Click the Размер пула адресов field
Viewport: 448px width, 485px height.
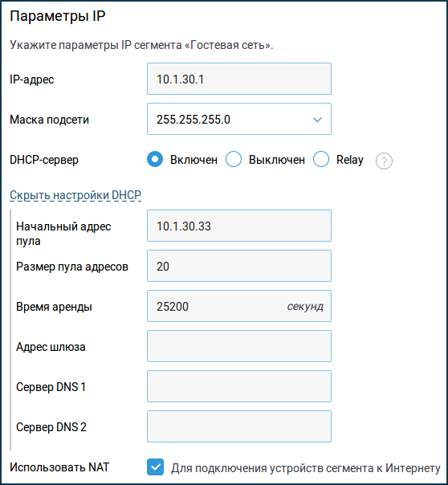pos(239,266)
